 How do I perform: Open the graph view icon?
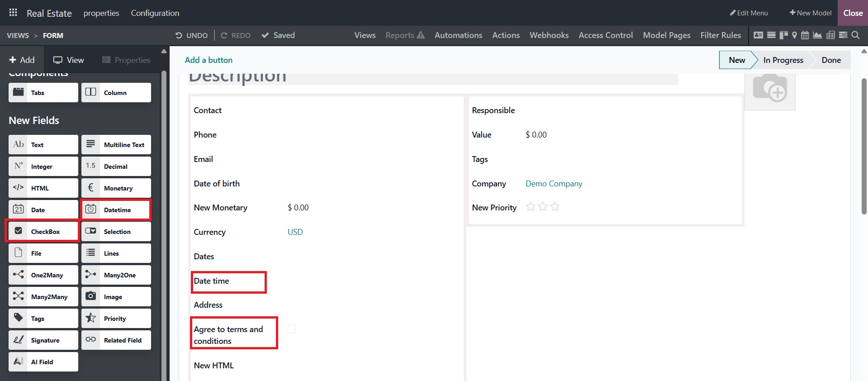click(x=817, y=35)
